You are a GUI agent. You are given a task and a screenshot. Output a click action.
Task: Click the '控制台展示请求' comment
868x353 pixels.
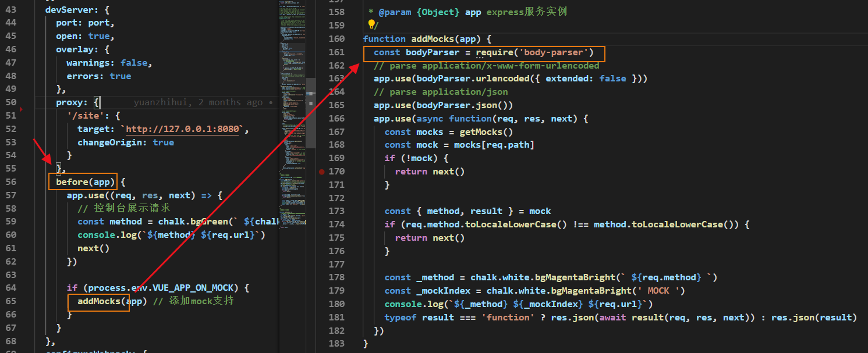123,208
